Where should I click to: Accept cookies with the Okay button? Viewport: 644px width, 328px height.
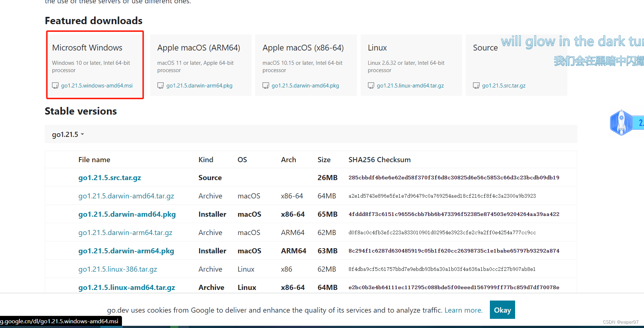[x=502, y=310]
